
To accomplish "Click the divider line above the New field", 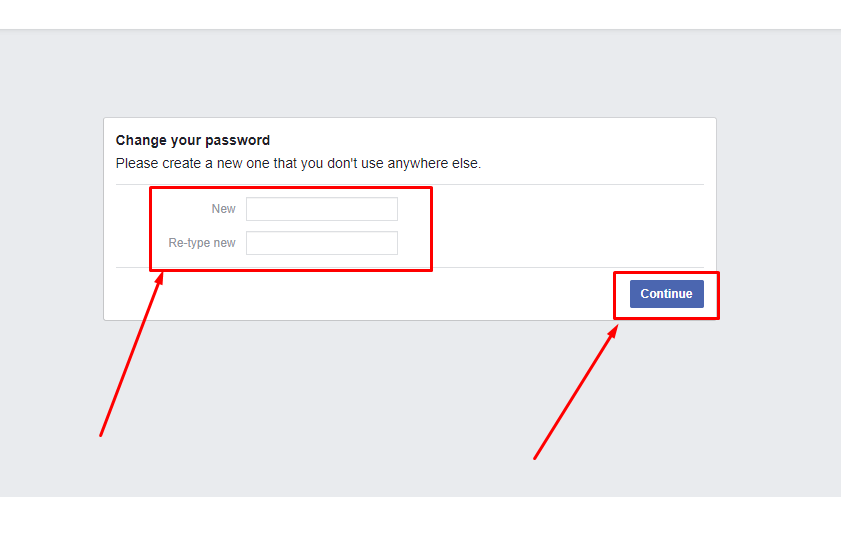I will (x=560, y=184).
